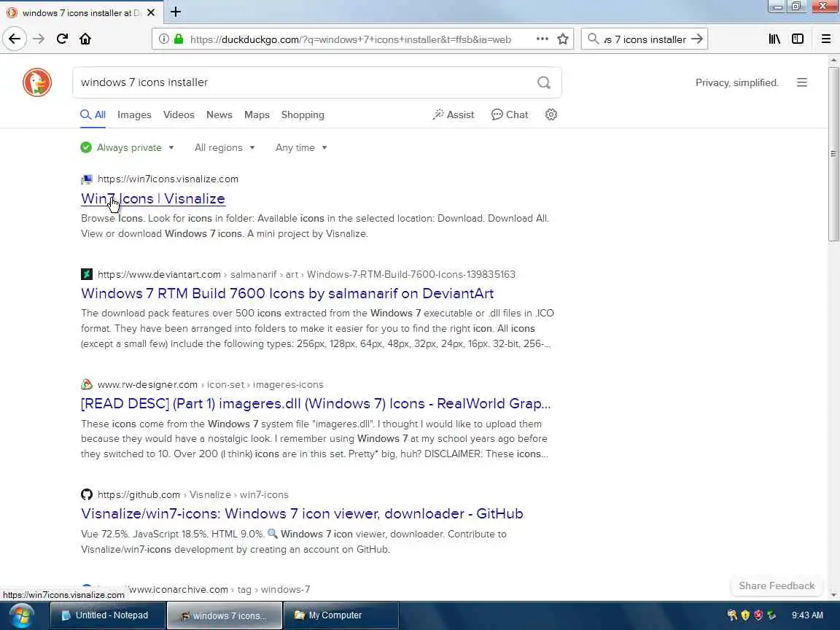Select the All results tab

coord(93,114)
